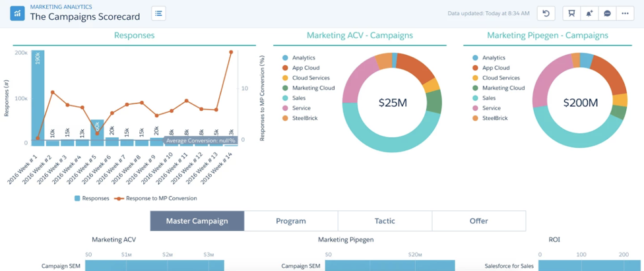This screenshot has width=644, height=271.
Task: Click the Marketing Analytics app icon
Action: pos(18,13)
